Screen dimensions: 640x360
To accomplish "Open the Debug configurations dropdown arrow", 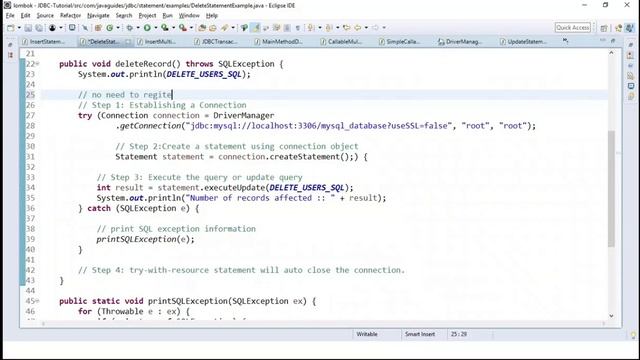I will click(x=138, y=28).
